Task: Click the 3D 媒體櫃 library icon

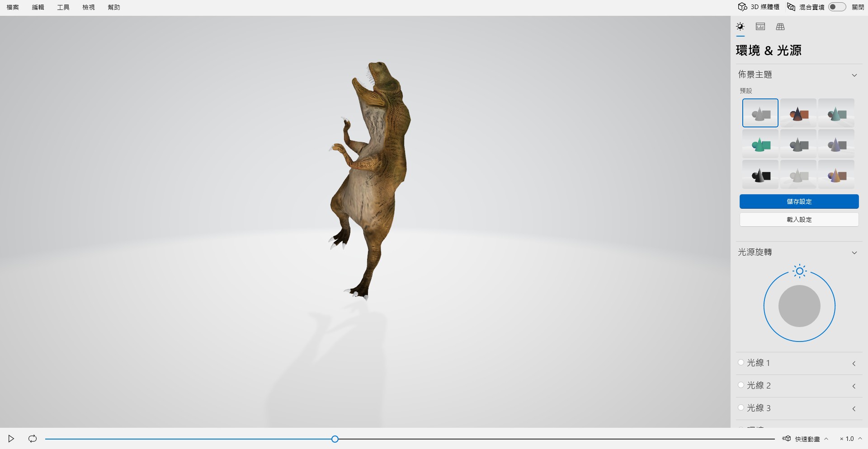Action: coord(742,7)
